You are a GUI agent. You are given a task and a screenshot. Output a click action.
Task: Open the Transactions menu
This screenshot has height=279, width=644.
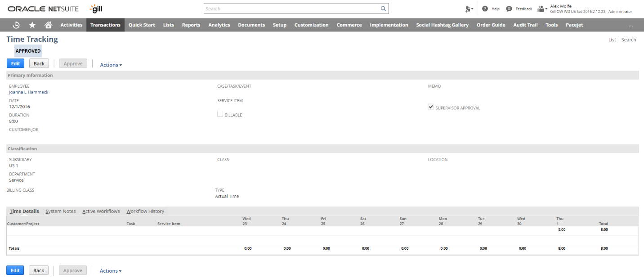(x=105, y=25)
